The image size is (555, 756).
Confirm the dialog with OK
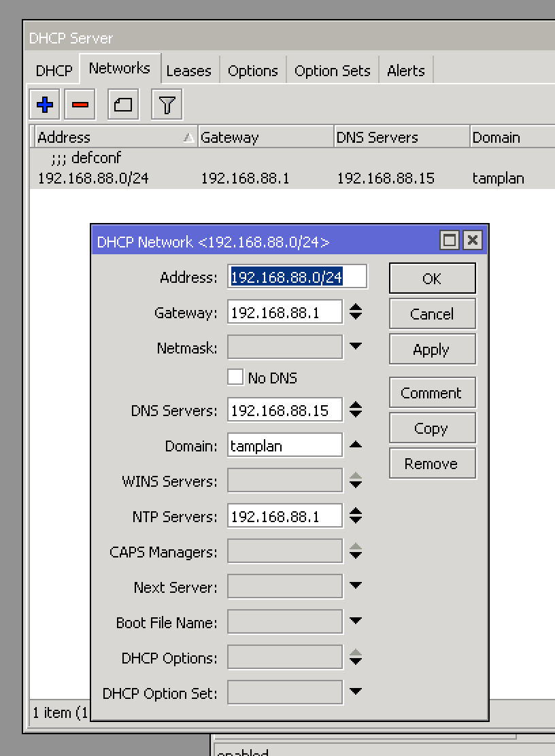pos(433,278)
